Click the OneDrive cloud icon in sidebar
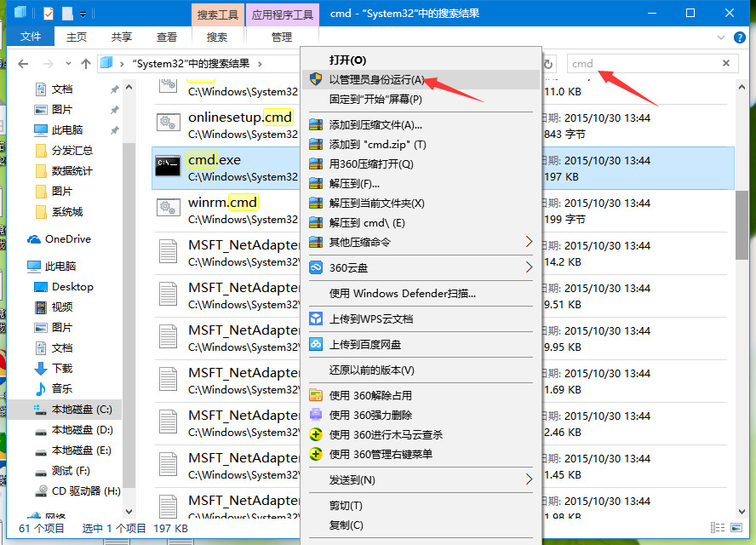 pos(35,239)
